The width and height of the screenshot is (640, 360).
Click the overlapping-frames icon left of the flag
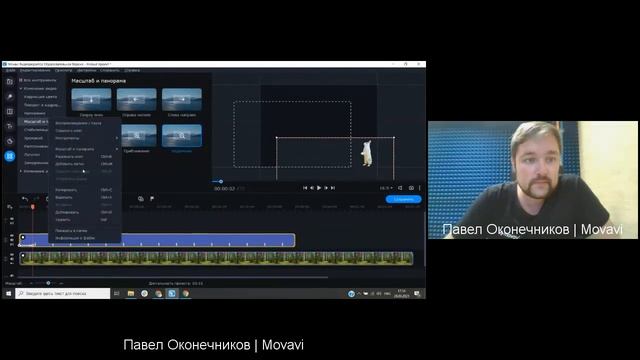141,199
